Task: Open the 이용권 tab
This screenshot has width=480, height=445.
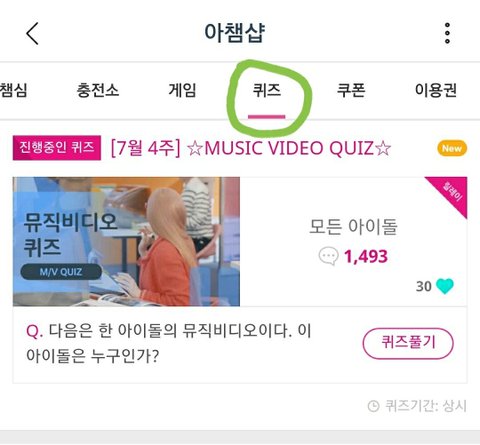Action: 436,90
